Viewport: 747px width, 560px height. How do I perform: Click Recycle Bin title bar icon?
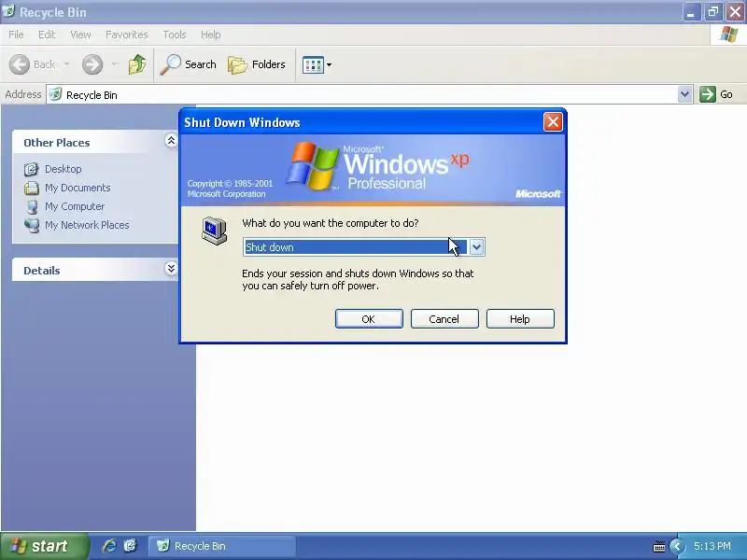(x=8, y=10)
